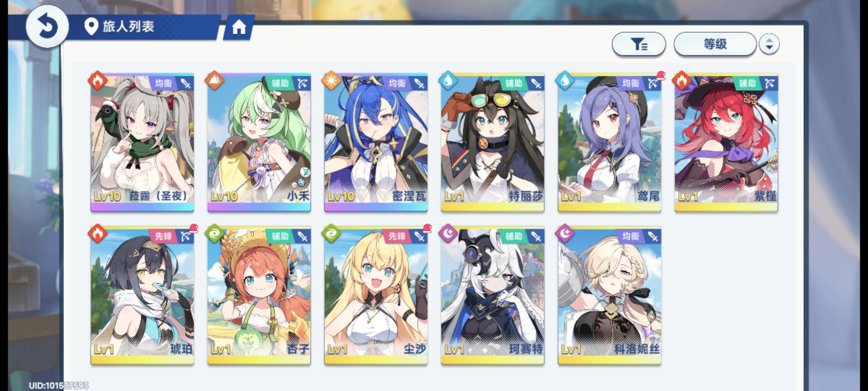Screen dimensions: 868x391
Task: Click wind element icon on 杏子
Action: tap(215, 233)
